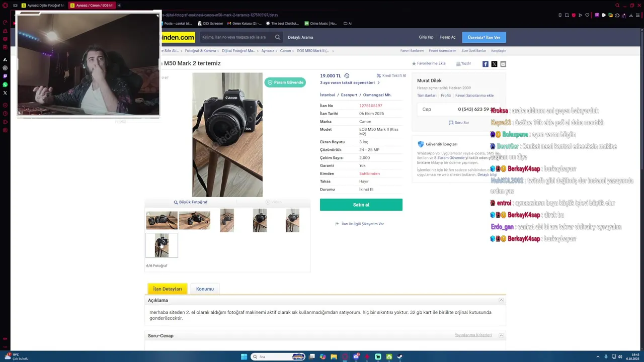Image resolution: width=644 pixels, height=362 pixels.
Task: Click the search magnifier icon in sahibinden header
Action: (x=277, y=37)
